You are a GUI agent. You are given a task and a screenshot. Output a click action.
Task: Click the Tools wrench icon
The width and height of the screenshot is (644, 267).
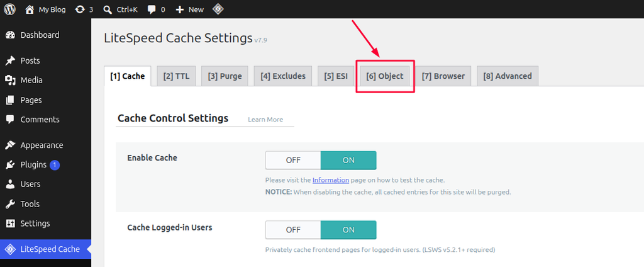click(x=10, y=204)
